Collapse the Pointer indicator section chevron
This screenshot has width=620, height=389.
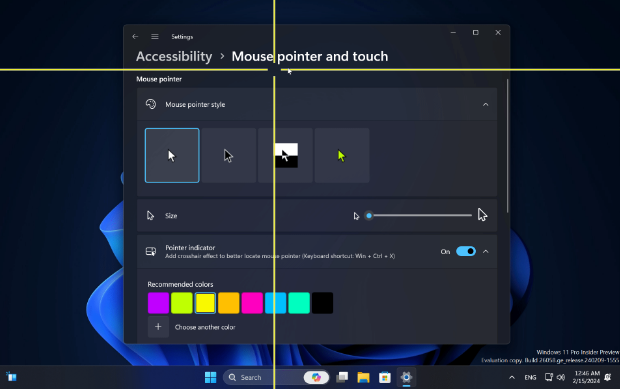coord(486,251)
